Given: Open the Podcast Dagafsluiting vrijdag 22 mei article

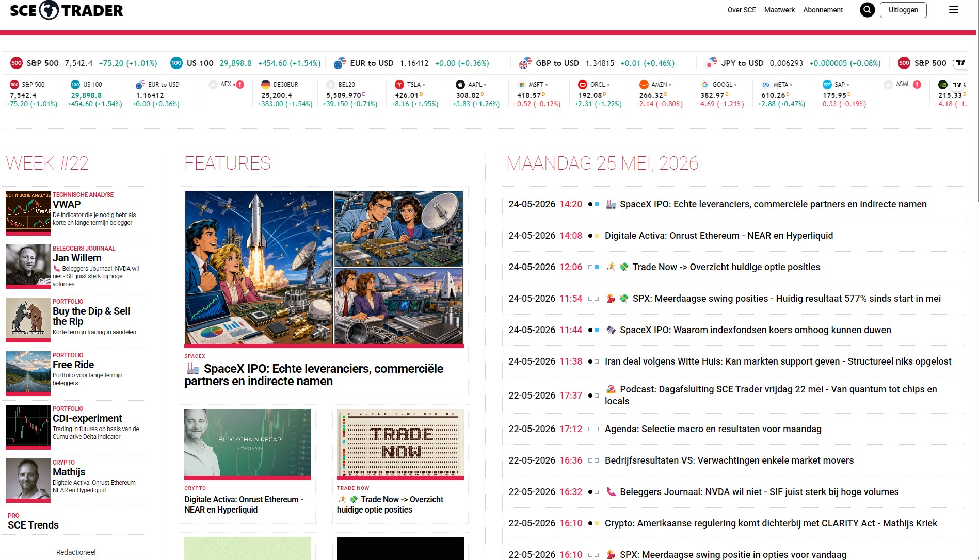Looking at the screenshot, I should coord(771,395).
